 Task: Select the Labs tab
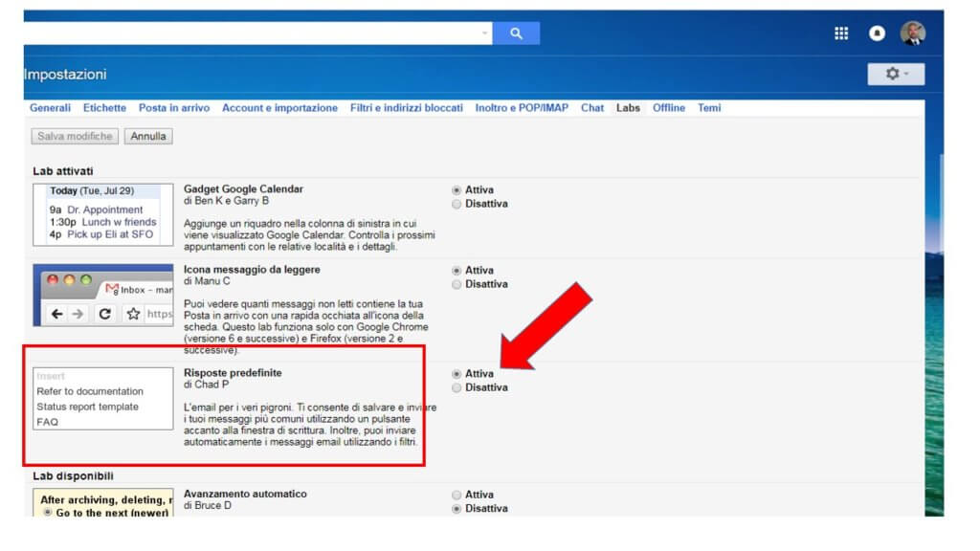[628, 107]
